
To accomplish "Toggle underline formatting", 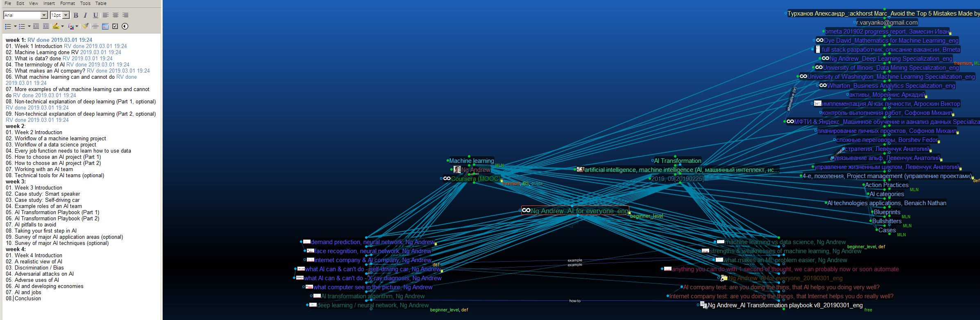I will [x=95, y=15].
